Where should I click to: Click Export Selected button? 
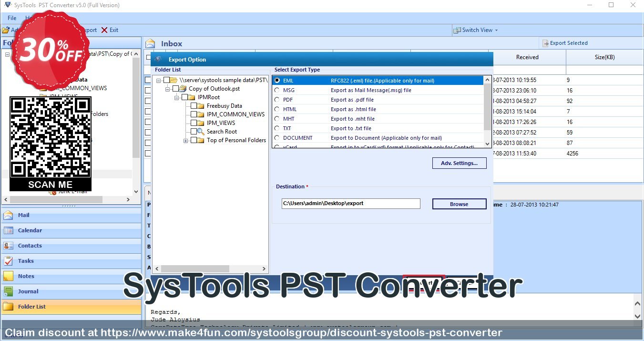(x=565, y=43)
